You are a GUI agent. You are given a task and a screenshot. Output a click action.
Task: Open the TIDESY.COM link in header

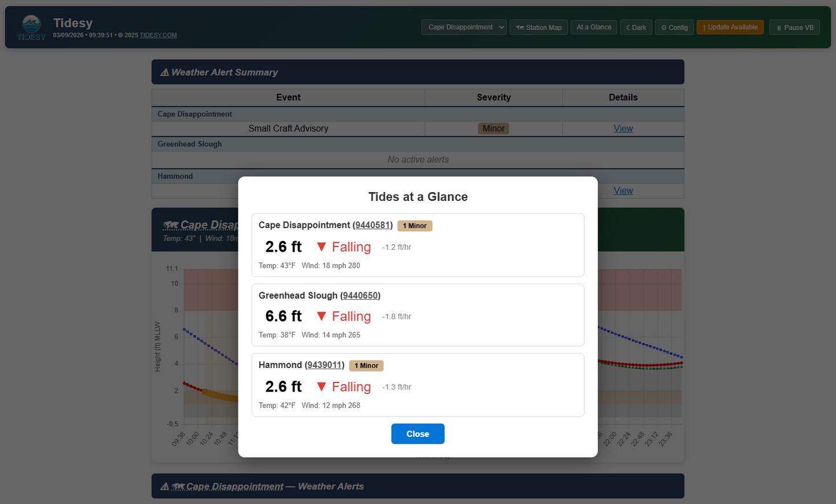click(x=158, y=35)
